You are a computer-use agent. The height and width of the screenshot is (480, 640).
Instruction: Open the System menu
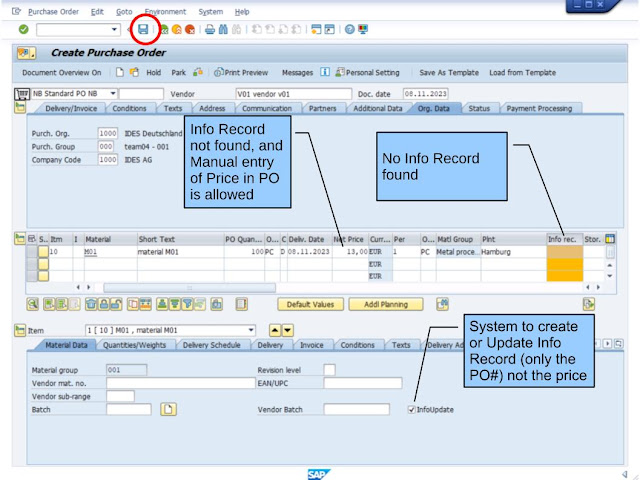(x=211, y=12)
